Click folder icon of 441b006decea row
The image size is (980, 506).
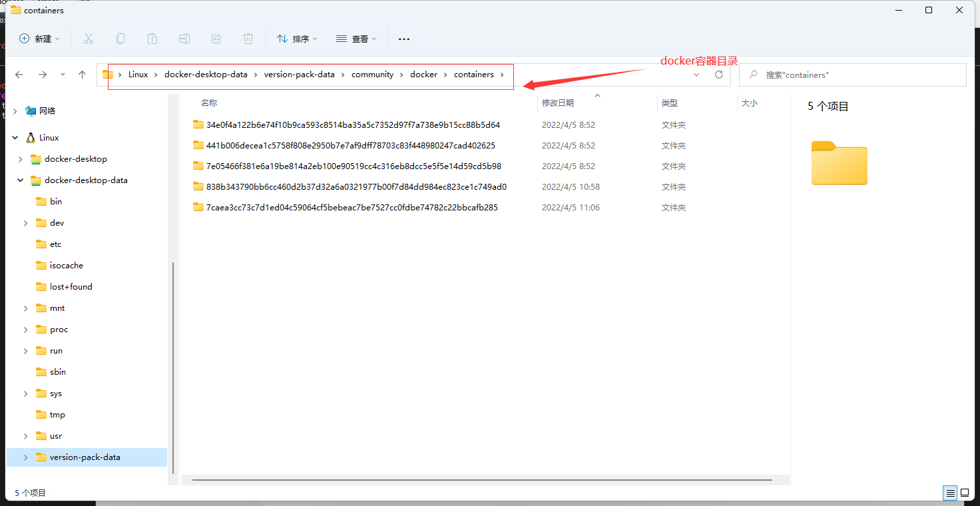pos(198,145)
